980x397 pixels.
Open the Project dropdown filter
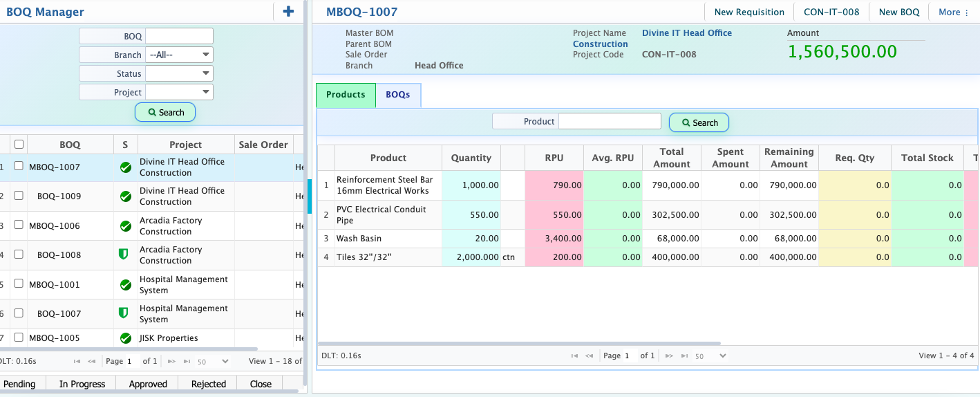click(x=180, y=92)
